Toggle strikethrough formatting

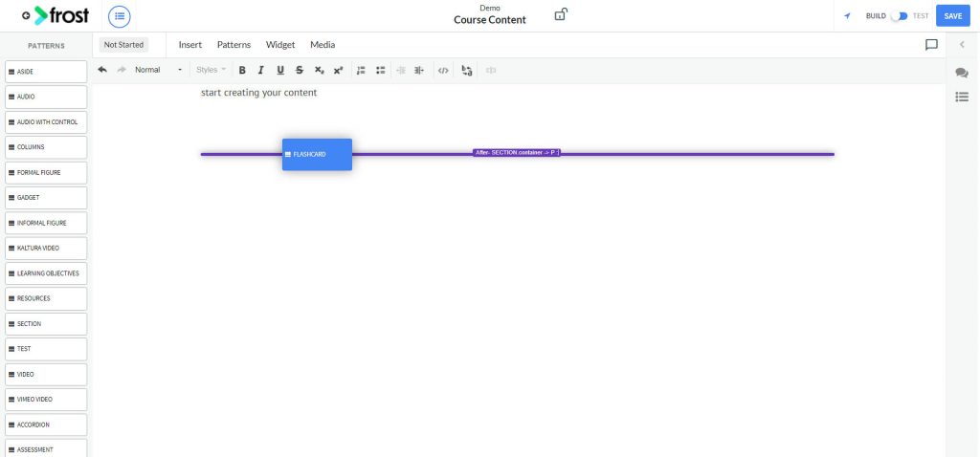click(300, 70)
